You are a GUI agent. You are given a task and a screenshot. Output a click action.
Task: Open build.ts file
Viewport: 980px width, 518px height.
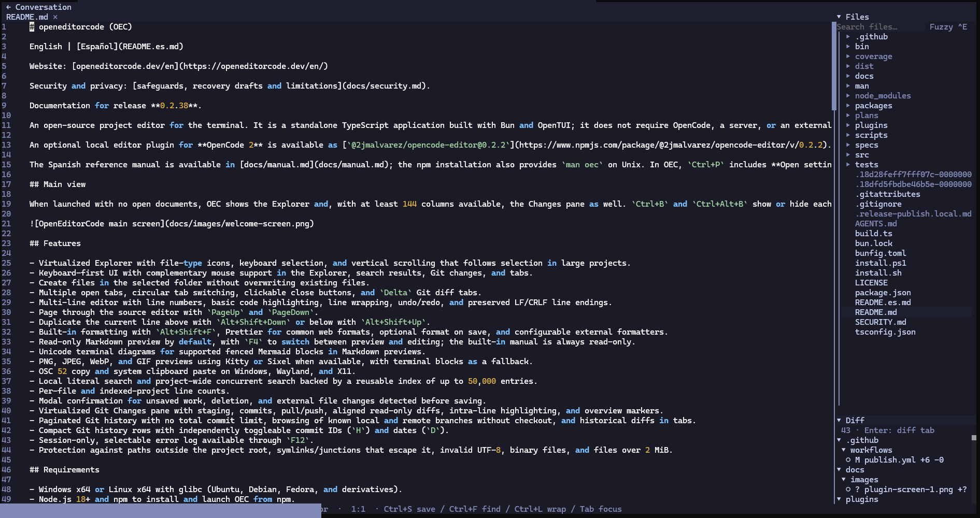point(873,234)
